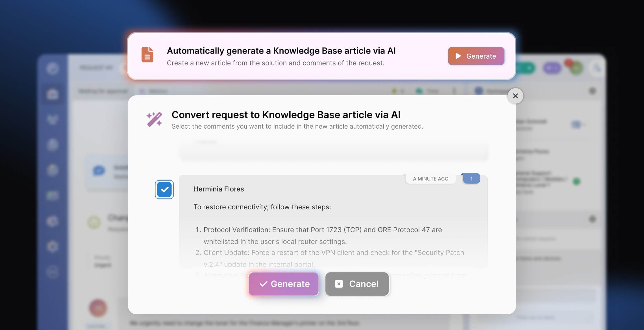The image size is (644, 330).
Task: Uncheck the Herminia Flores comment checkbox
Action: [x=164, y=189]
